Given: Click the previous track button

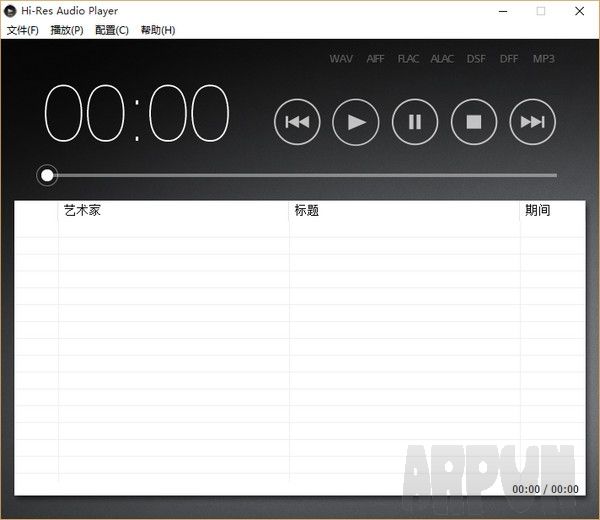Looking at the screenshot, I should coord(297,122).
